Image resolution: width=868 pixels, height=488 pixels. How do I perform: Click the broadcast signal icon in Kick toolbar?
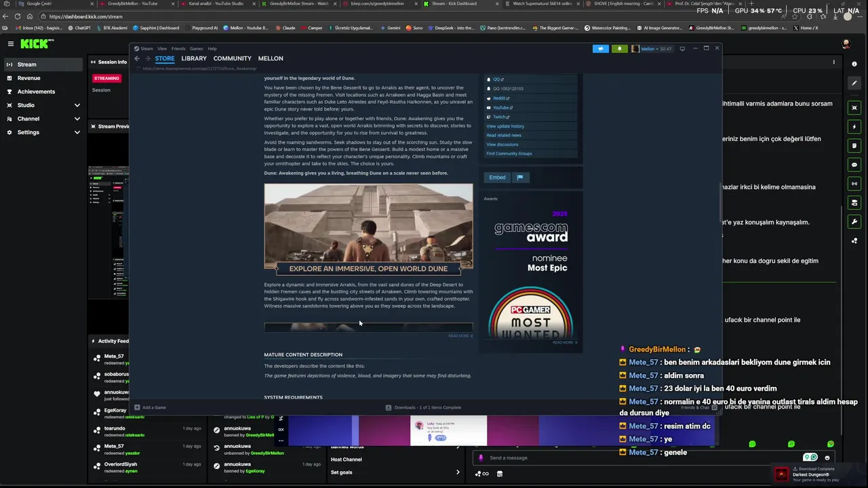coord(854,184)
